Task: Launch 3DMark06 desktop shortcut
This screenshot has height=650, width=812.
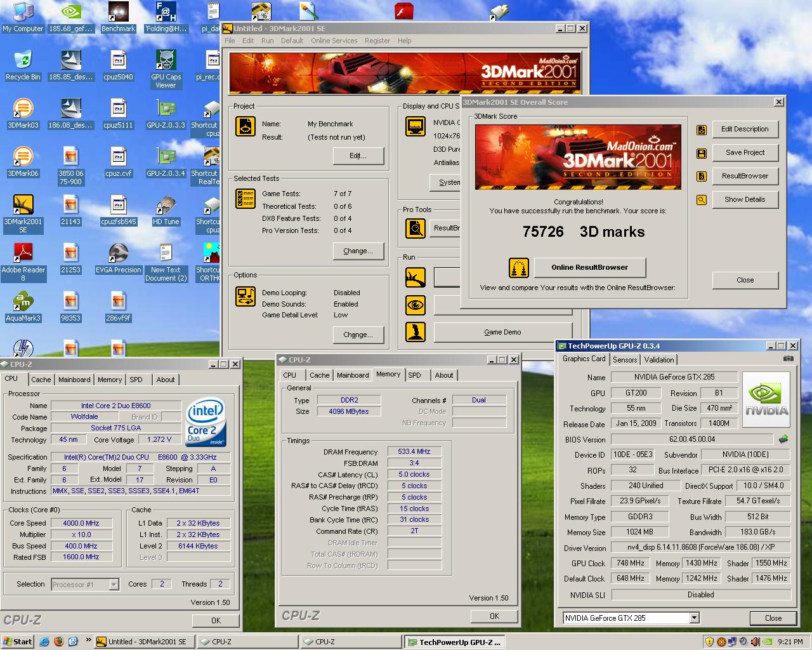Action: point(23,162)
